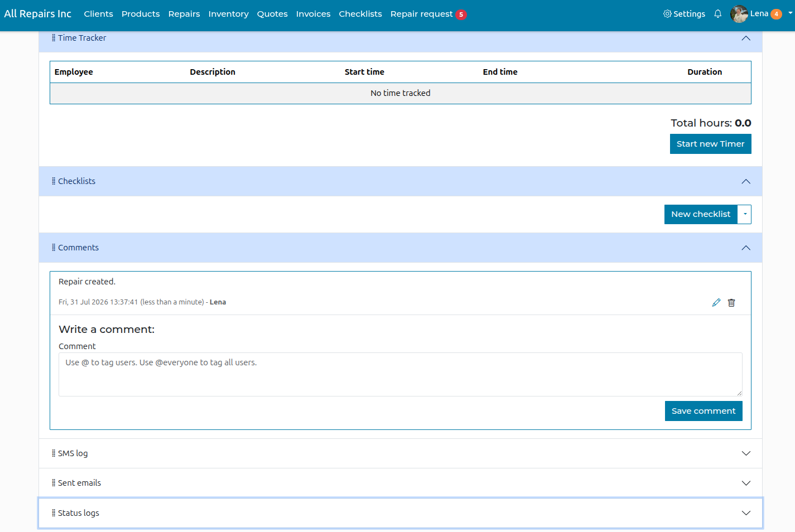Expand the Status logs section

tap(746, 513)
